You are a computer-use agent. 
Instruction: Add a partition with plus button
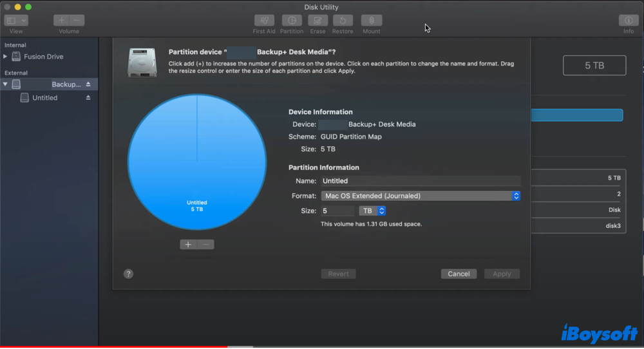click(188, 245)
